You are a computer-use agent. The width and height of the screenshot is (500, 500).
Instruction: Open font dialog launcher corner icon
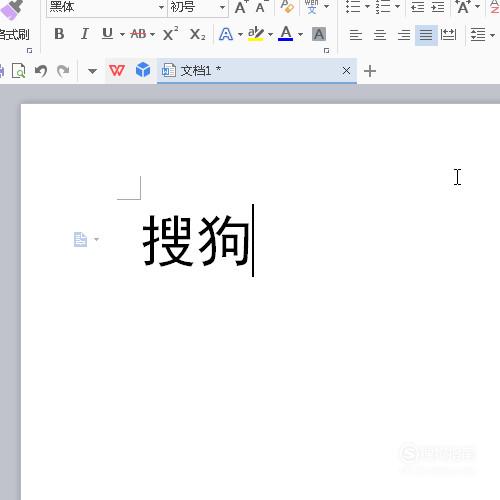pyautogui.click(x=326, y=50)
